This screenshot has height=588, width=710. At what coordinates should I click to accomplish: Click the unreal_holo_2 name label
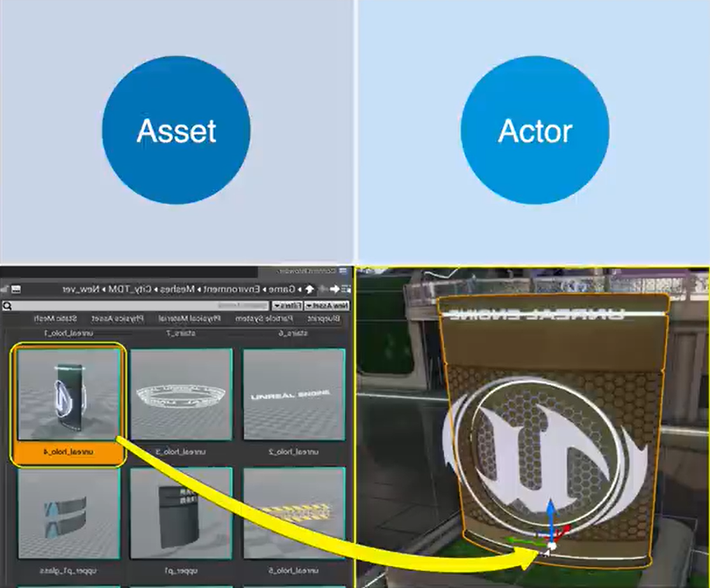(x=294, y=452)
